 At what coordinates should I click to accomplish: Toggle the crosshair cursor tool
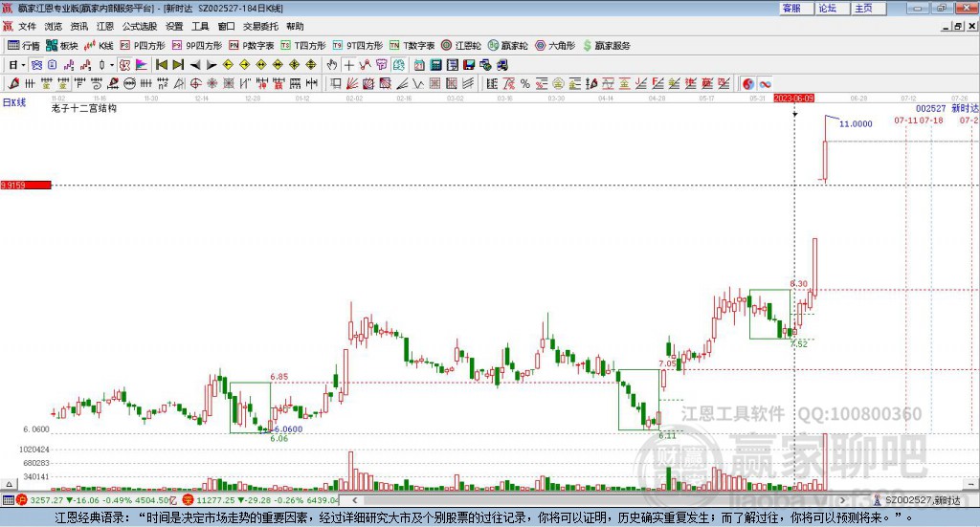pos(348,65)
